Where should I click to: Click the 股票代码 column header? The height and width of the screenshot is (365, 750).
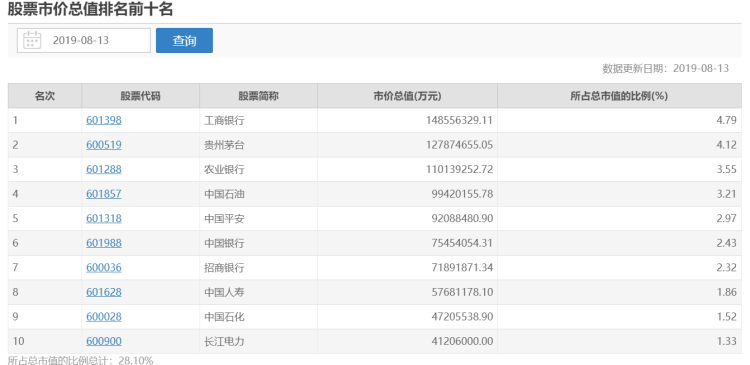click(141, 96)
